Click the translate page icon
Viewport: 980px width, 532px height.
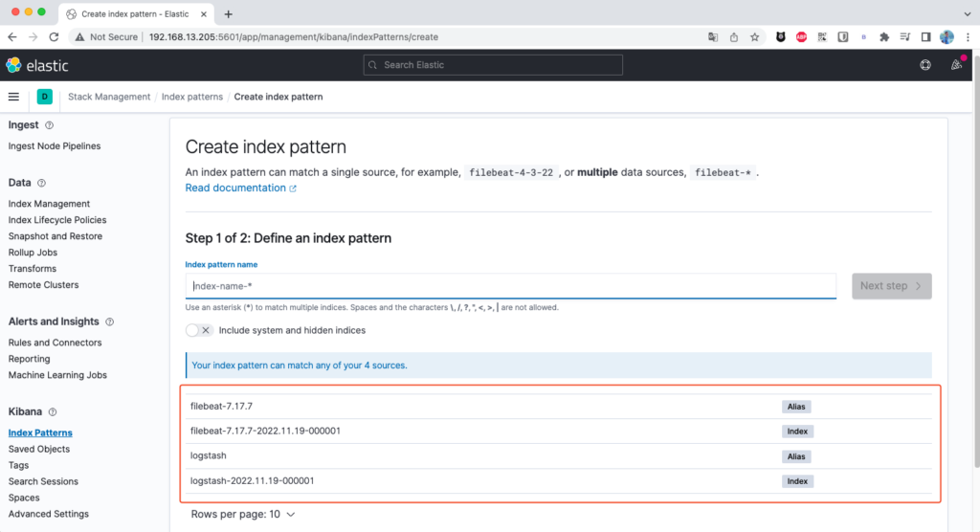point(713,37)
